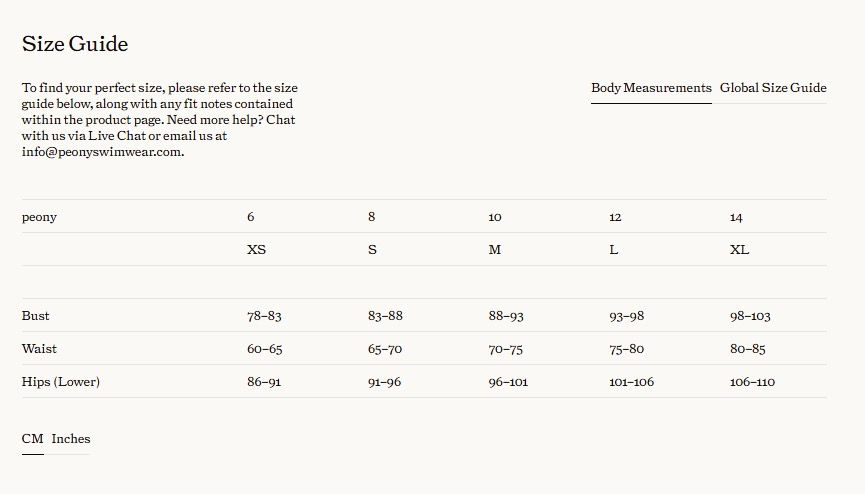
Task: Select the Body Measurements tab
Action: click(x=651, y=88)
